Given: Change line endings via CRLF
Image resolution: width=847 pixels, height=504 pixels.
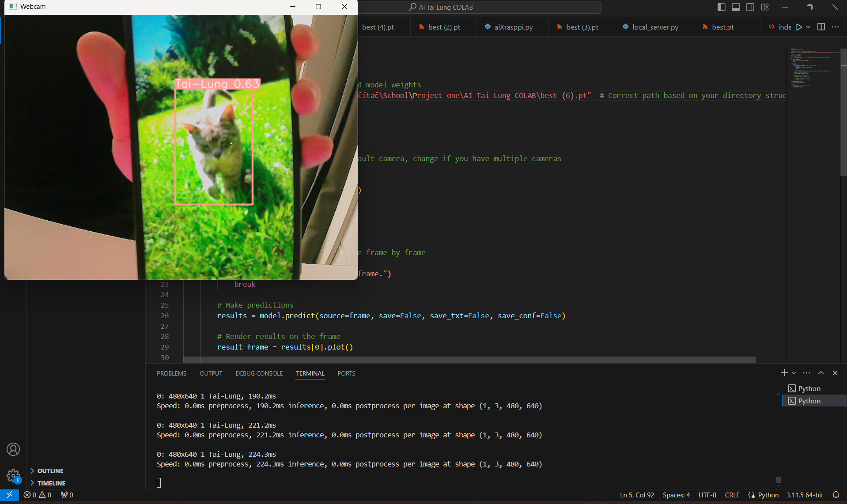Looking at the screenshot, I should (x=732, y=495).
